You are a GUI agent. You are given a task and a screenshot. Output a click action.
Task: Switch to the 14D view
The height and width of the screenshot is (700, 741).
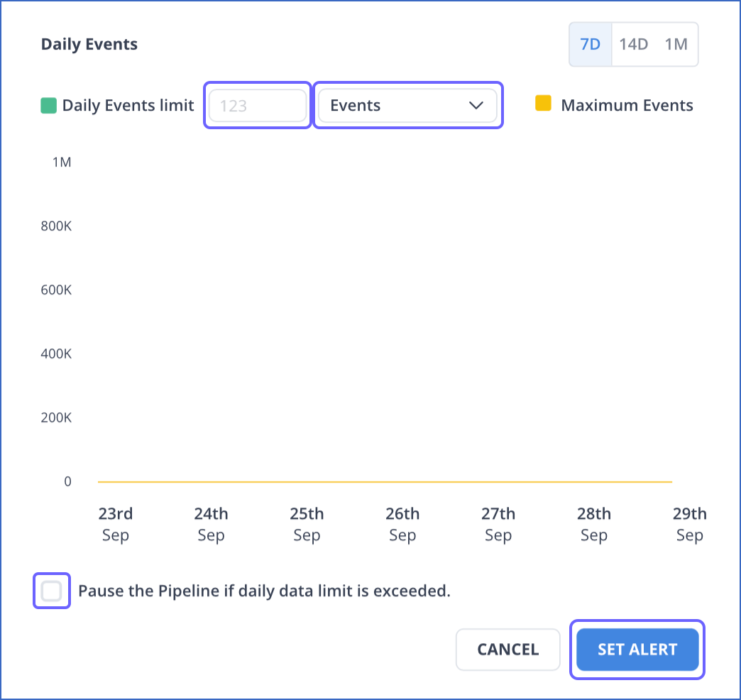(632, 44)
